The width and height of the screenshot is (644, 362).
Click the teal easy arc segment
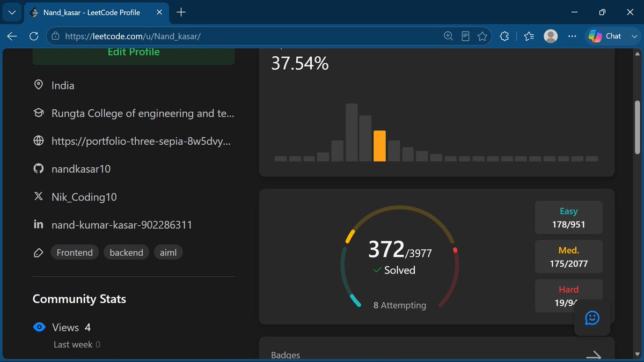click(355, 300)
